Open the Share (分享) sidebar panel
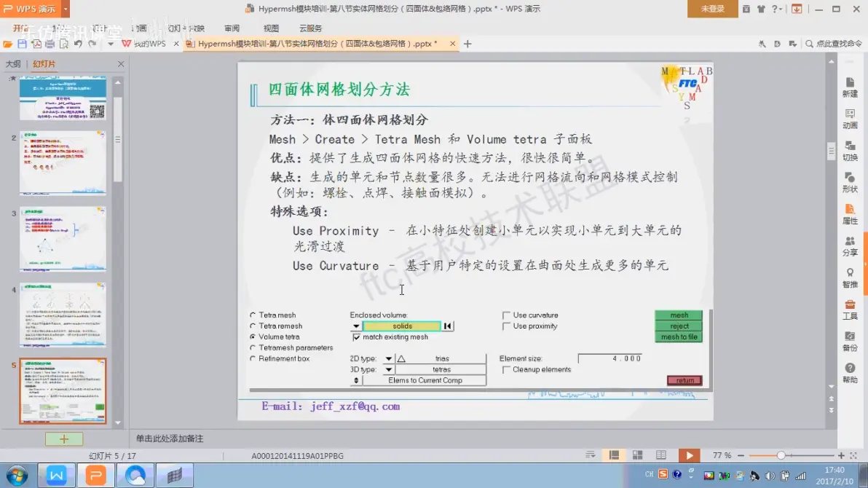This screenshot has width=868, height=488. (850, 246)
